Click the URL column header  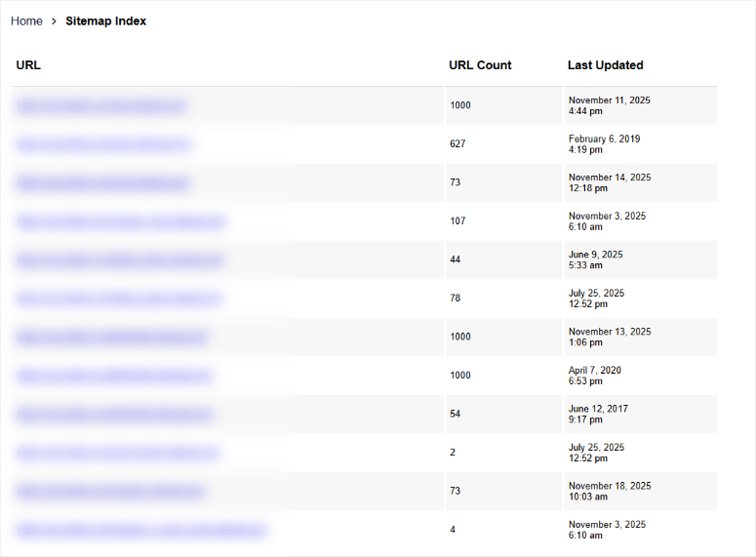point(28,65)
